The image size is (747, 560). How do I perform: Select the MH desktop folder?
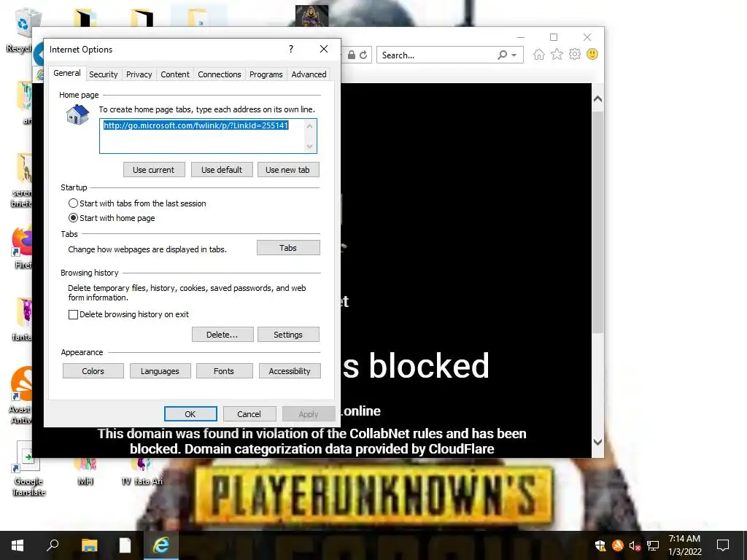pos(85,472)
